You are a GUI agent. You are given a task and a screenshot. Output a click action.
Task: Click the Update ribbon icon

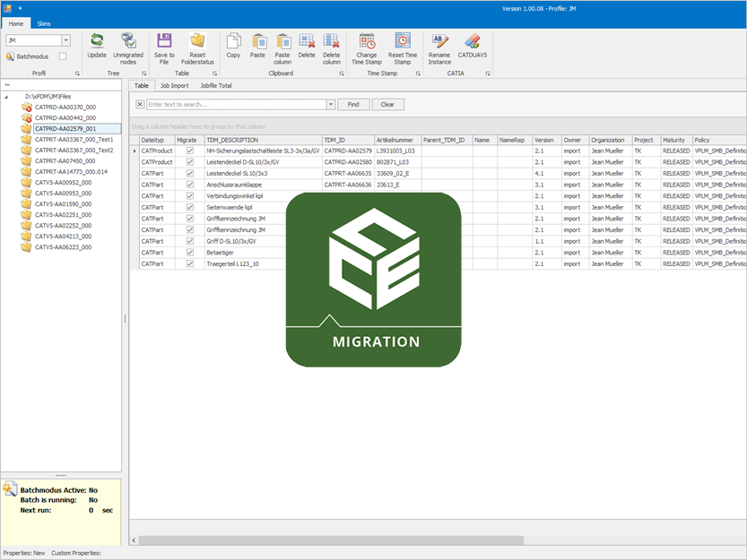[x=97, y=41]
